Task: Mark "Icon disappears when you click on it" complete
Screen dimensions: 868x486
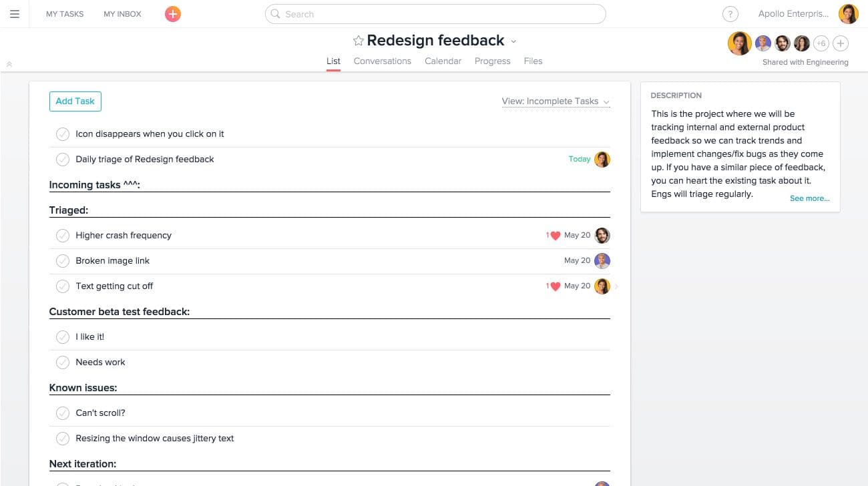Action: click(x=63, y=134)
